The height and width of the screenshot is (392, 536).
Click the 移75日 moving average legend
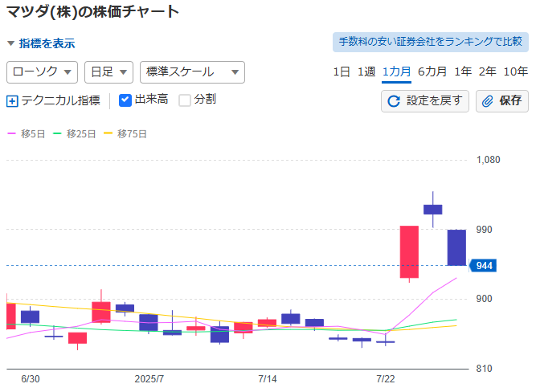(125, 134)
